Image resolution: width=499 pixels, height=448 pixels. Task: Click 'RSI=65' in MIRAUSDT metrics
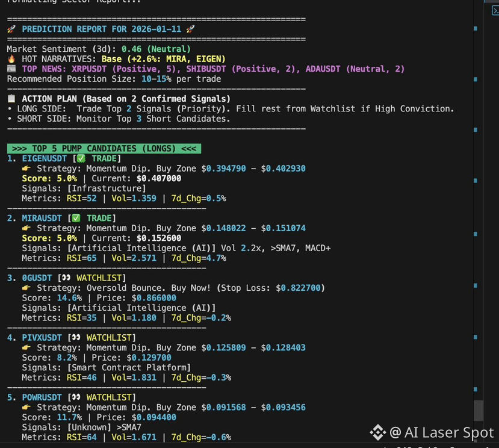[81, 258]
